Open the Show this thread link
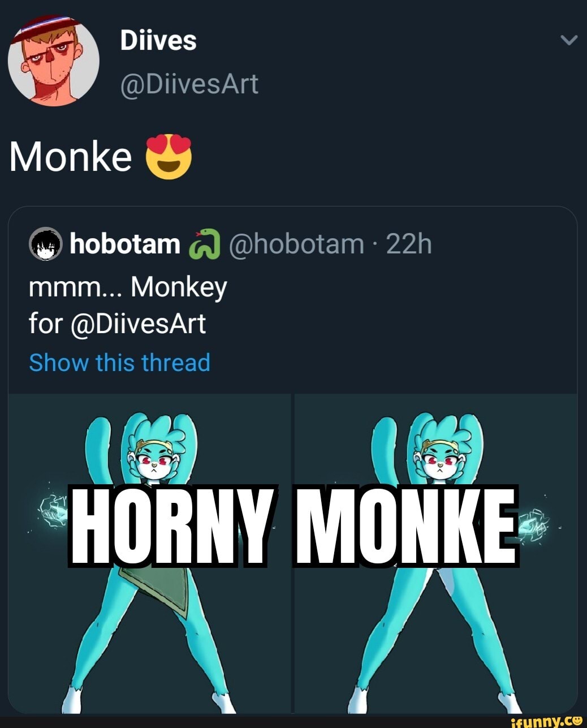The height and width of the screenshot is (728, 587). click(119, 363)
